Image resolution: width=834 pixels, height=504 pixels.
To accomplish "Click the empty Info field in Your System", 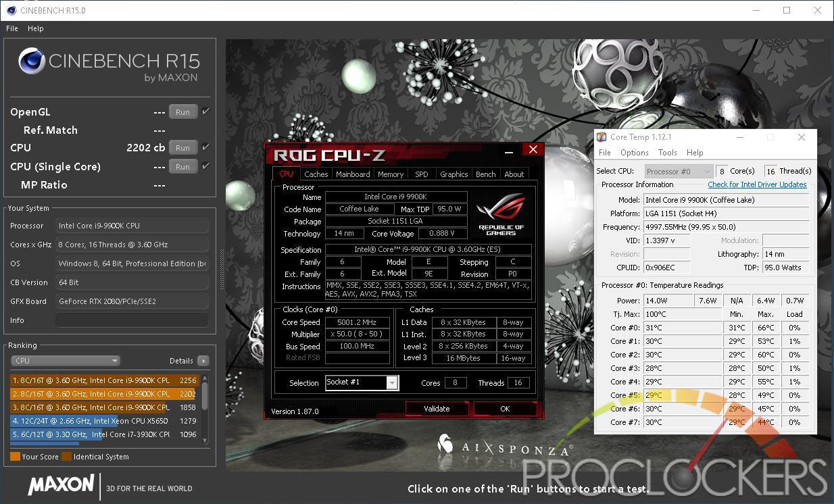I will pos(132,320).
